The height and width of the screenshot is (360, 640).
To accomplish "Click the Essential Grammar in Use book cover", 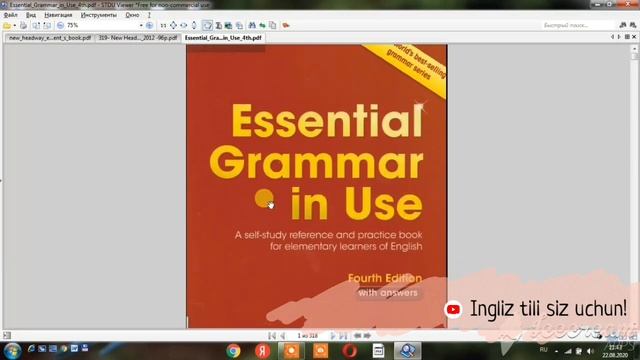I will point(317,186).
